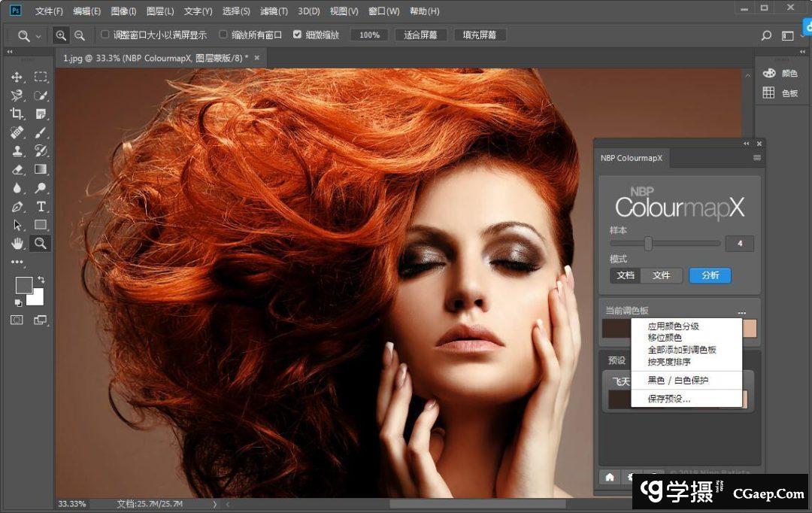This screenshot has width=812, height=513.
Task: Select the Horizontal Type tool
Action: (41, 207)
